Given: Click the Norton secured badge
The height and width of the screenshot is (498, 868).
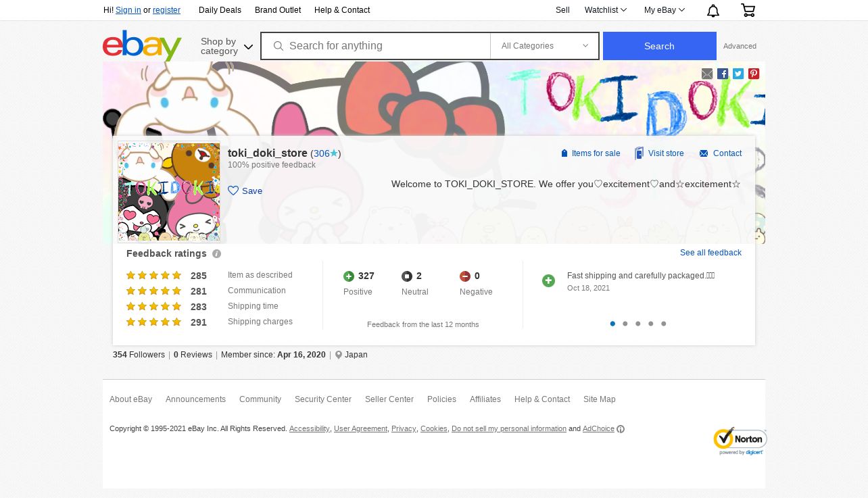Looking at the screenshot, I should (740, 441).
